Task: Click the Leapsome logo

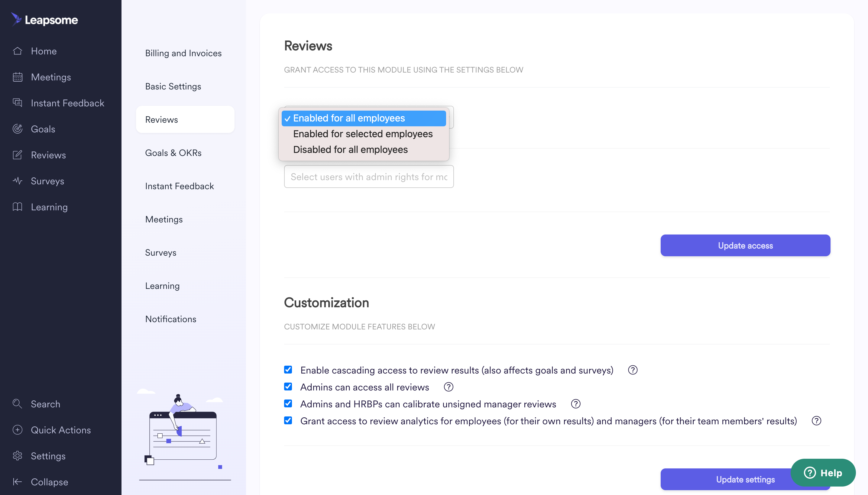Action: pos(44,20)
